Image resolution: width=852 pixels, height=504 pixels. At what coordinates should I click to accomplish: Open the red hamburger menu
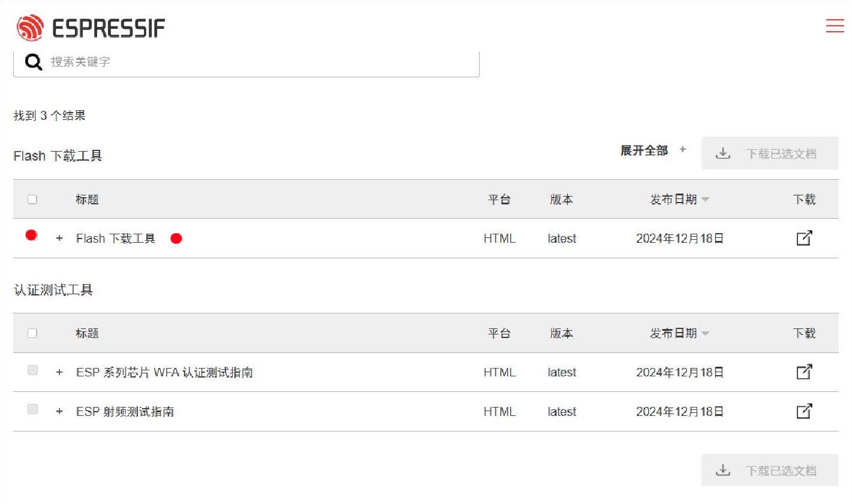(835, 26)
